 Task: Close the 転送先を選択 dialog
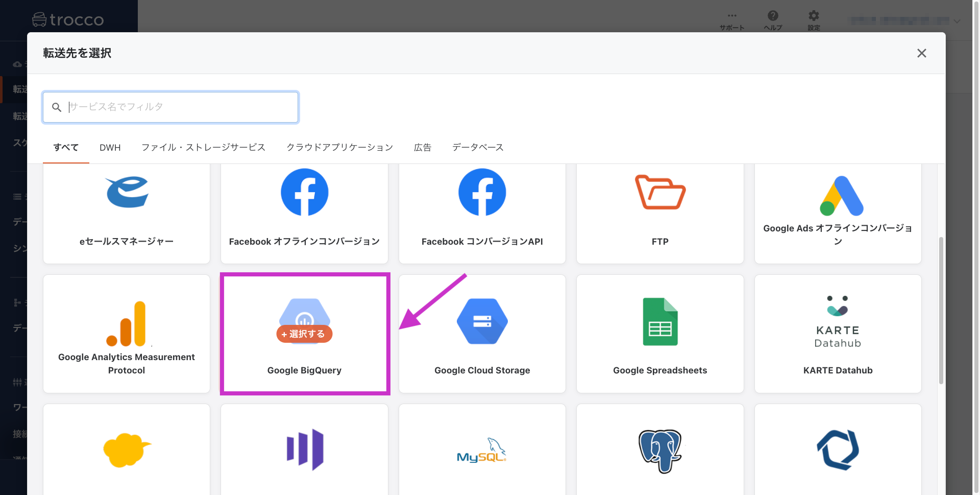pyautogui.click(x=921, y=53)
